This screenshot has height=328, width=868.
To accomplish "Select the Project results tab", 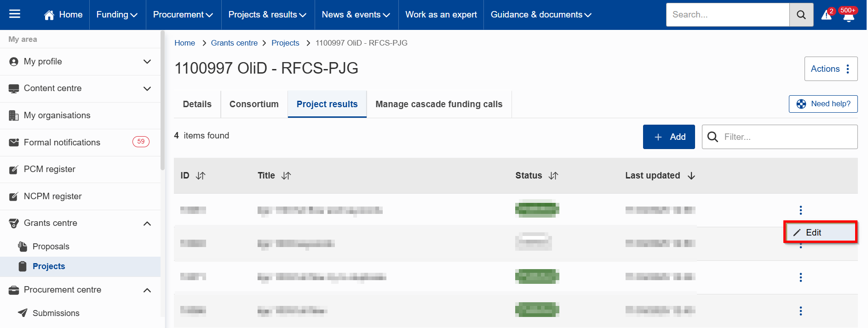I will (x=327, y=104).
